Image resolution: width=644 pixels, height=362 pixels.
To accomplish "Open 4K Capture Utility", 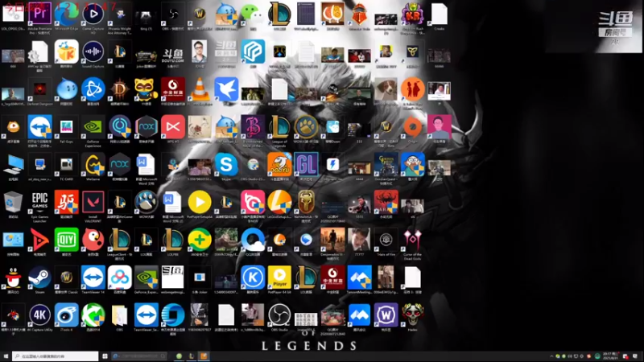I will 39,315.
